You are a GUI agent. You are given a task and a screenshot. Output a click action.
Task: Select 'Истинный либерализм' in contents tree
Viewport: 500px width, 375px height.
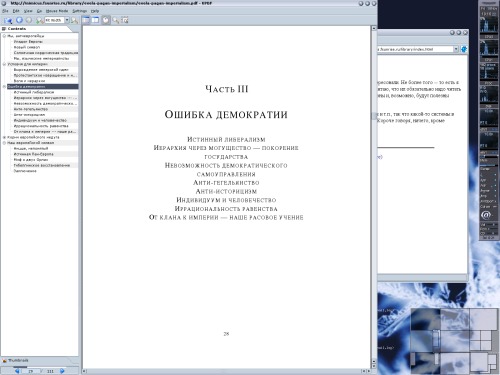(x=34, y=92)
